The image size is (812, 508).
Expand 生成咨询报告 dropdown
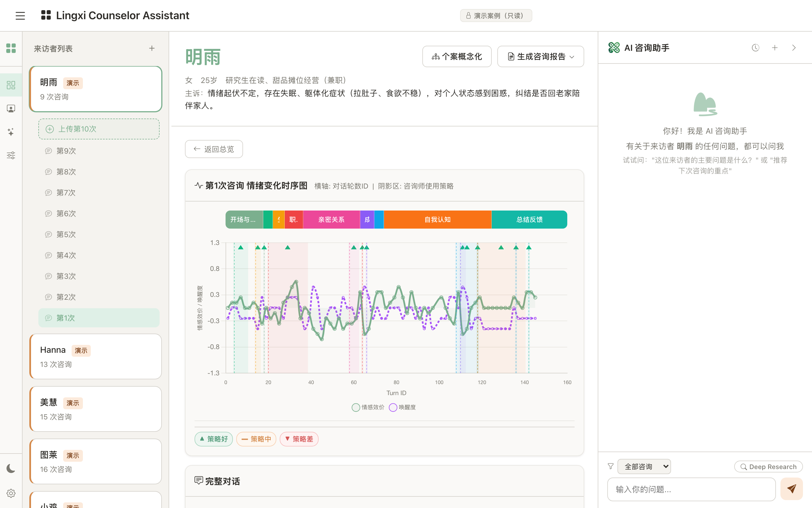(540, 56)
